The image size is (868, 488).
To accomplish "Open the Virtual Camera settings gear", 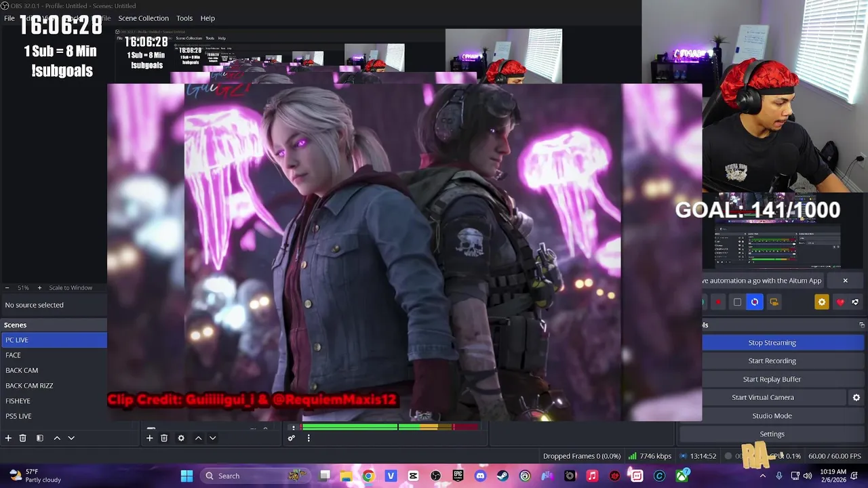I will [856, 398].
